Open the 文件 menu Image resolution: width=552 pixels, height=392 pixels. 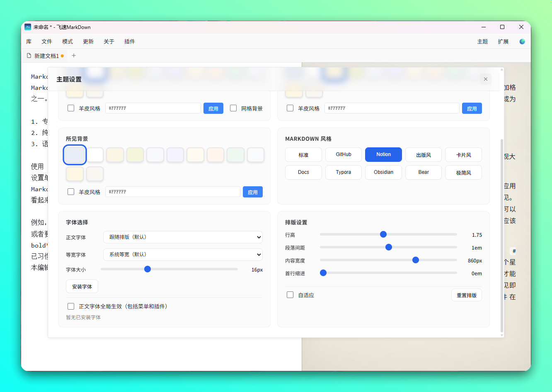pyautogui.click(x=47, y=41)
